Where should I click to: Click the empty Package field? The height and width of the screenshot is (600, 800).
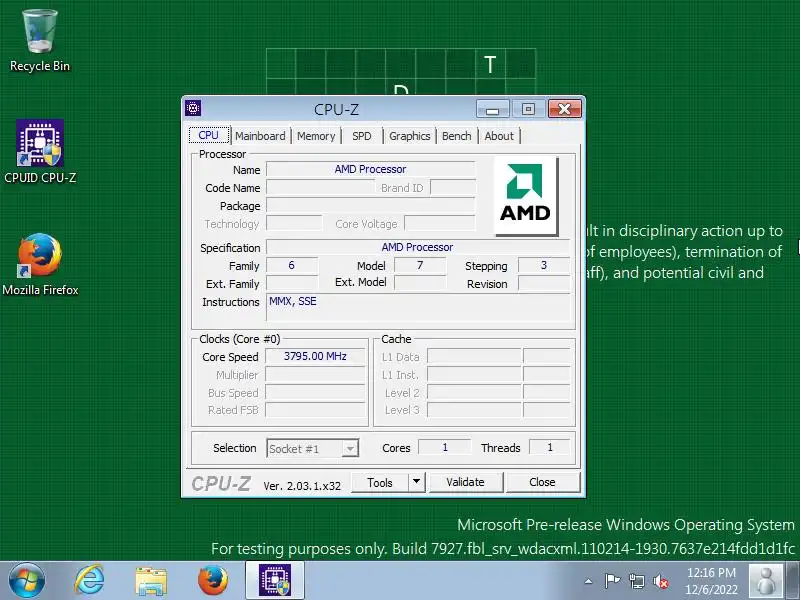371,205
